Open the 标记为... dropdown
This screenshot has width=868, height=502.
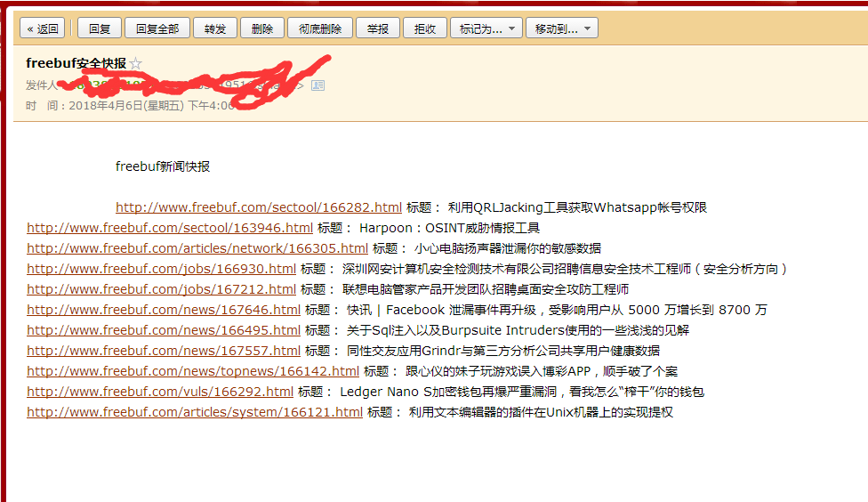pyautogui.click(x=486, y=28)
